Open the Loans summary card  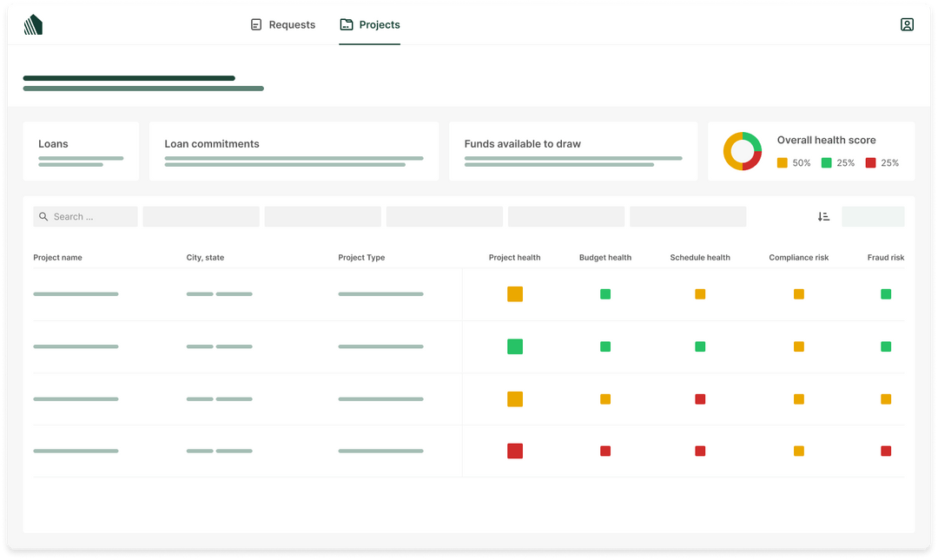tap(81, 151)
